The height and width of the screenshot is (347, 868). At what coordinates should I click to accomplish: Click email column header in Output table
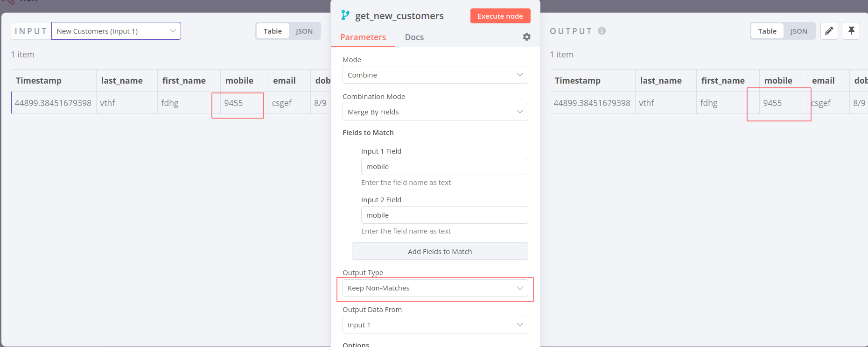pos(828,80)
